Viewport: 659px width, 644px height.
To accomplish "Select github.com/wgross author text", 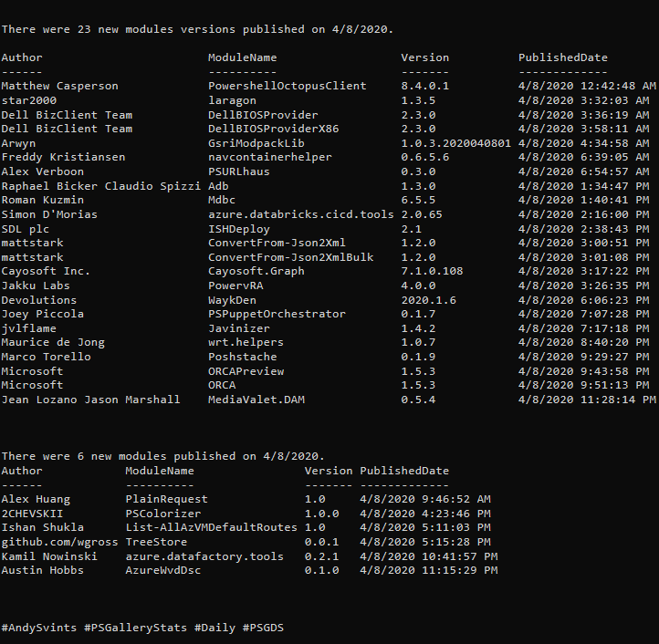I will 59,542.
